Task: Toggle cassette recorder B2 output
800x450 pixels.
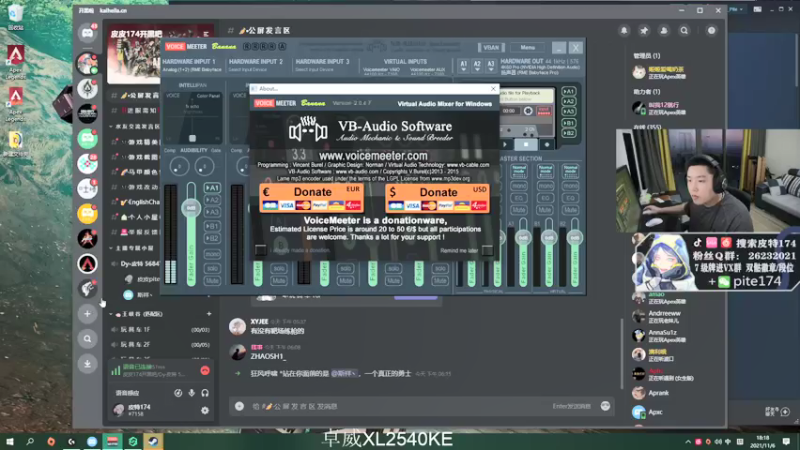Action: pyautogui.click(x=568, y=133)
